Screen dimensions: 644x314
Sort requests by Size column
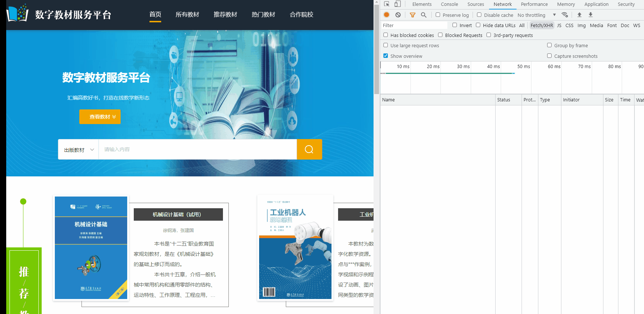pos(610,100)
